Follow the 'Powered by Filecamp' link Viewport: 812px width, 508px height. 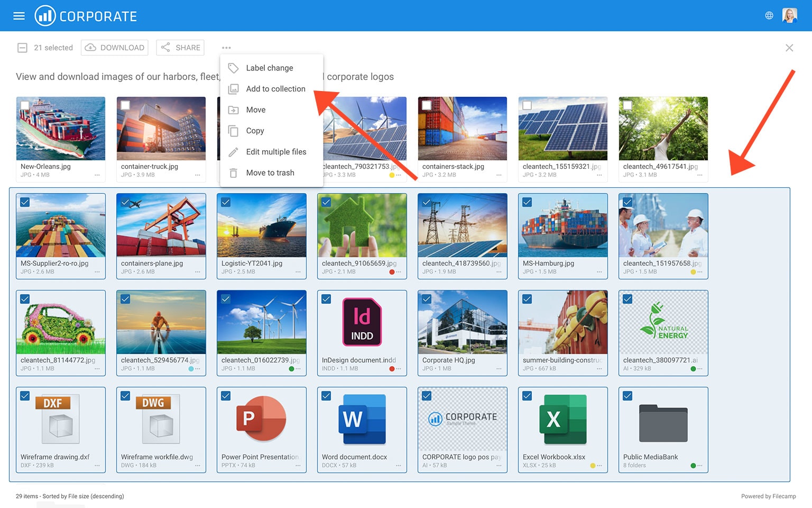click(x=768, y=496)
